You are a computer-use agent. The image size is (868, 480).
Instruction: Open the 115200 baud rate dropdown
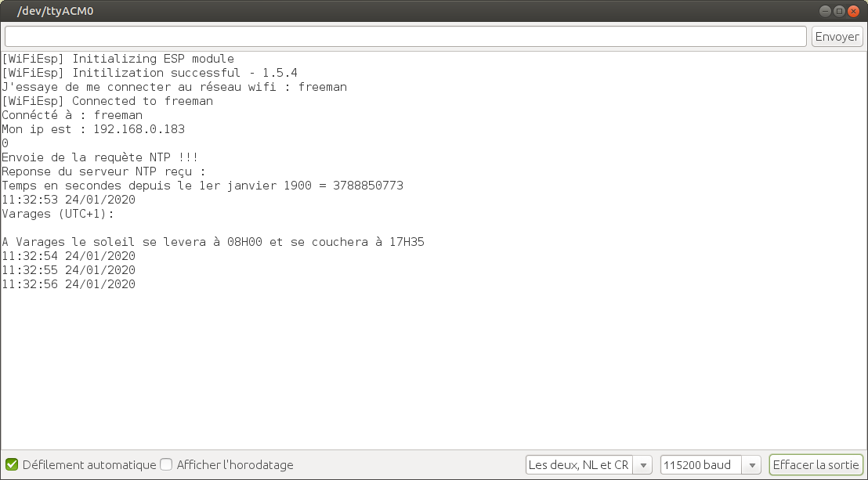(710, 464)
